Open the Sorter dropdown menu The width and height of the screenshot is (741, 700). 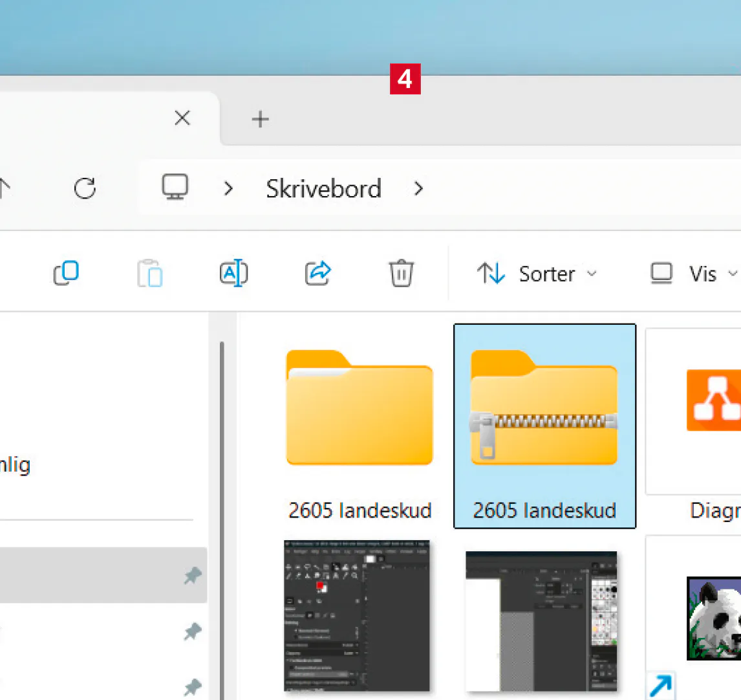[537, 274]
